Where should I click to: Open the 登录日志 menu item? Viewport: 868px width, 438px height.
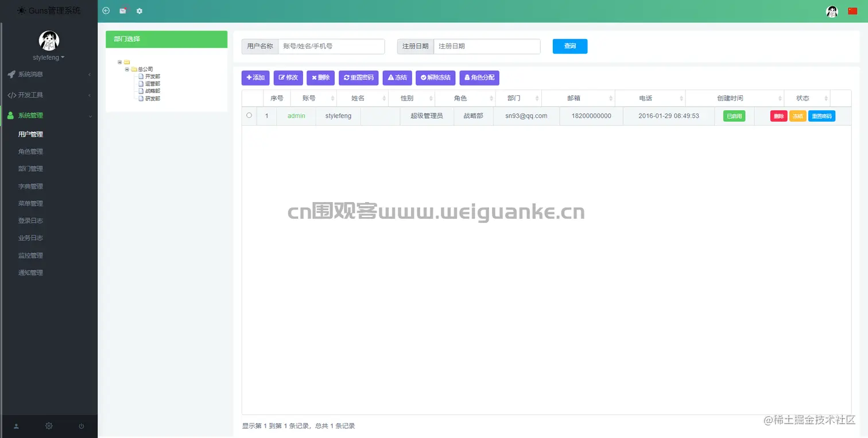coord(30,220)
